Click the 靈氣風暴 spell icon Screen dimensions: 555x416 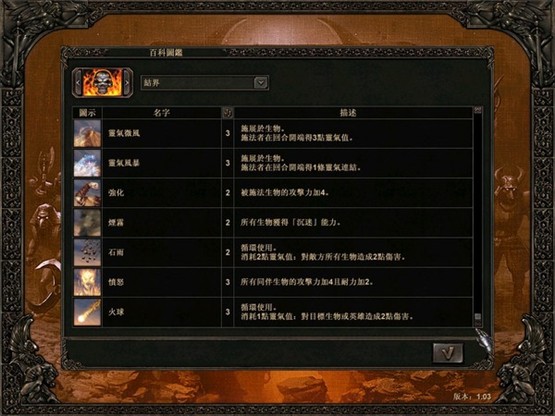[x=87, y=163]
